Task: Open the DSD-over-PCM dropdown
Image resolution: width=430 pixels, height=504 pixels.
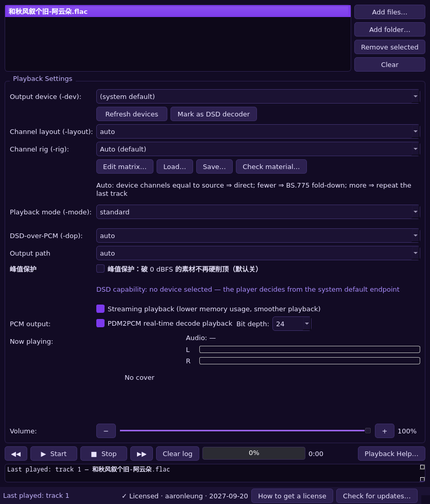Action: point(258,236)
